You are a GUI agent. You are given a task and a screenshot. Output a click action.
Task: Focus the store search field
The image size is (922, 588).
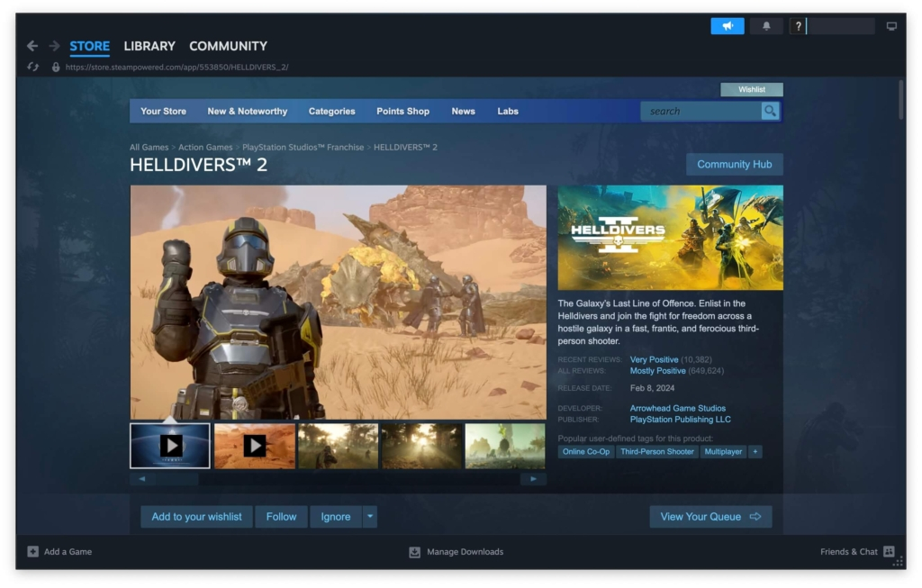coord(701,111)
